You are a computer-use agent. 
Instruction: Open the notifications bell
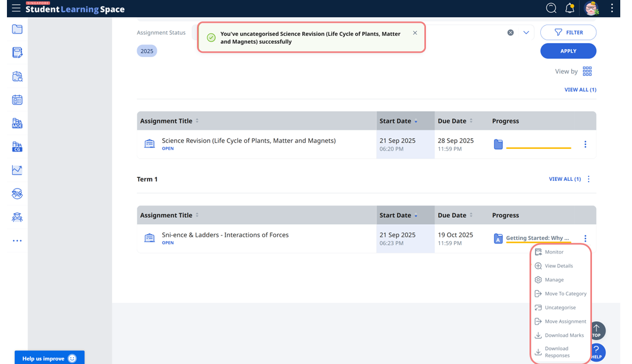click(569, 8)
